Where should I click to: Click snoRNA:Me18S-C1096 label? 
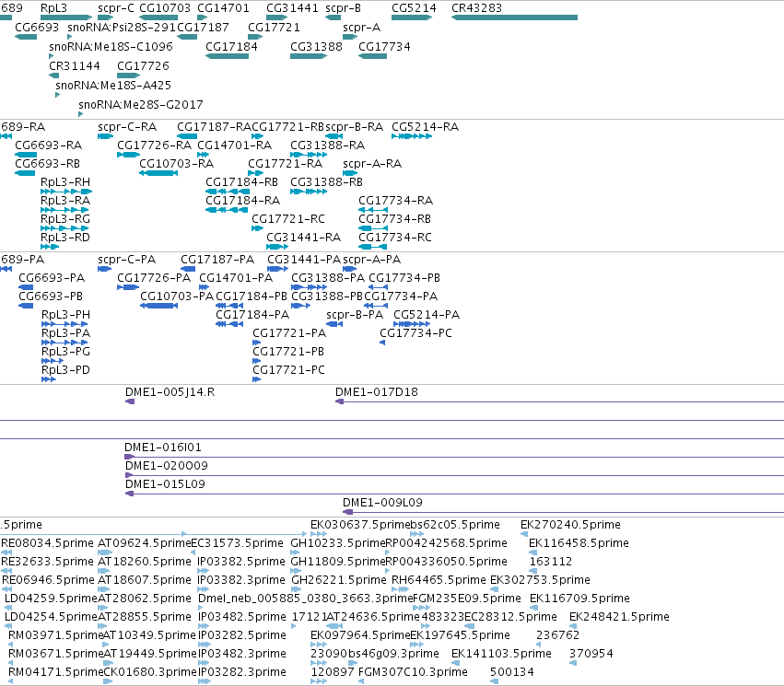[x=111, y=47]
